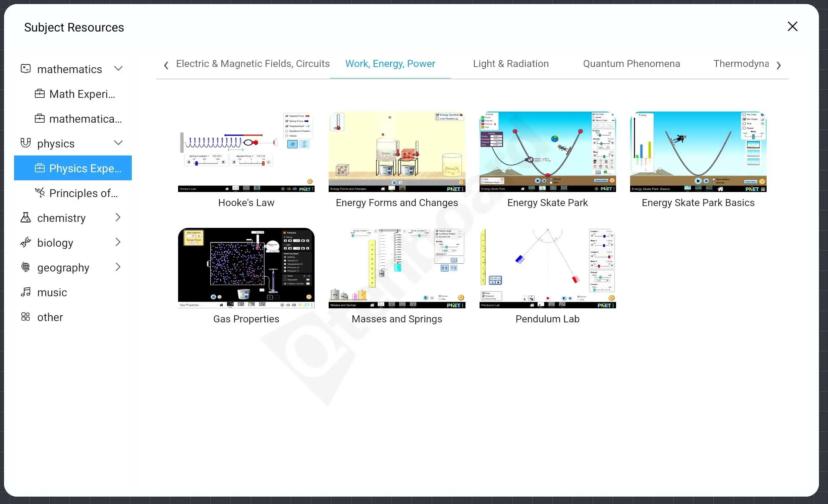Collapse the mathematics section chevron

click(x=118, y=69)
